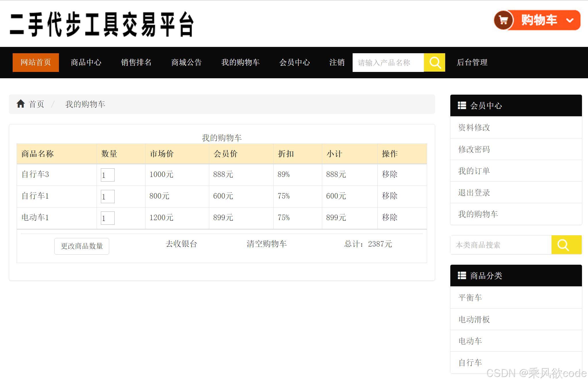This screenshot has width=588, height=383.
Task: Click the list icon beside 会员中心 header
Action: point(462,106)
